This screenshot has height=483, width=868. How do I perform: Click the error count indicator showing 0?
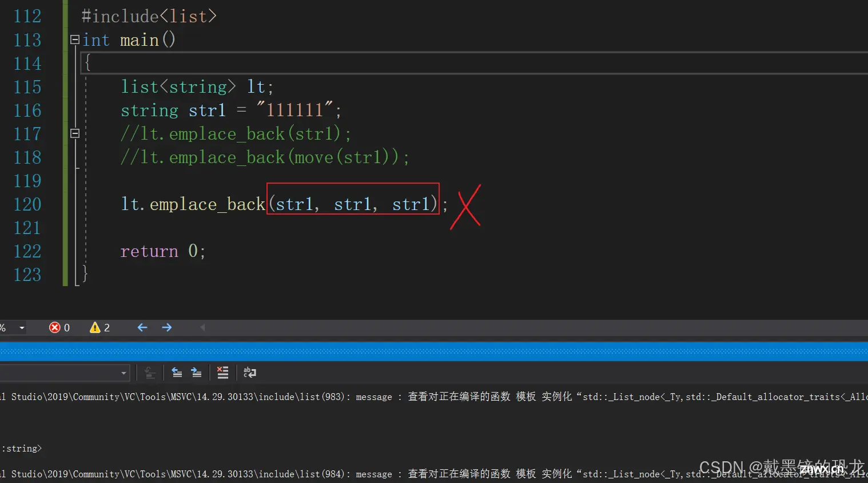click(x=59, y=327)
